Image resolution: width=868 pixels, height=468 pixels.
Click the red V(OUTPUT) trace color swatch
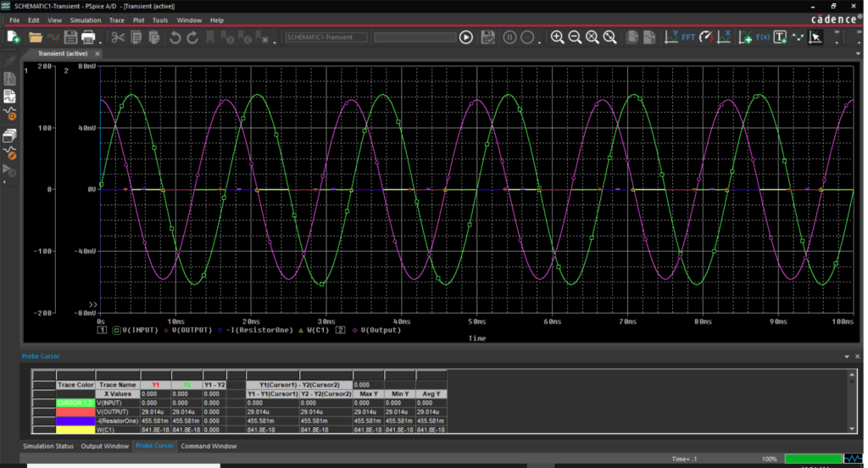(75, 412)
